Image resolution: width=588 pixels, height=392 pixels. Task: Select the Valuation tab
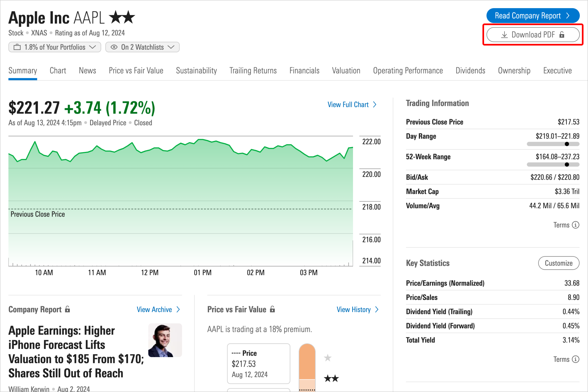(346, 71)
